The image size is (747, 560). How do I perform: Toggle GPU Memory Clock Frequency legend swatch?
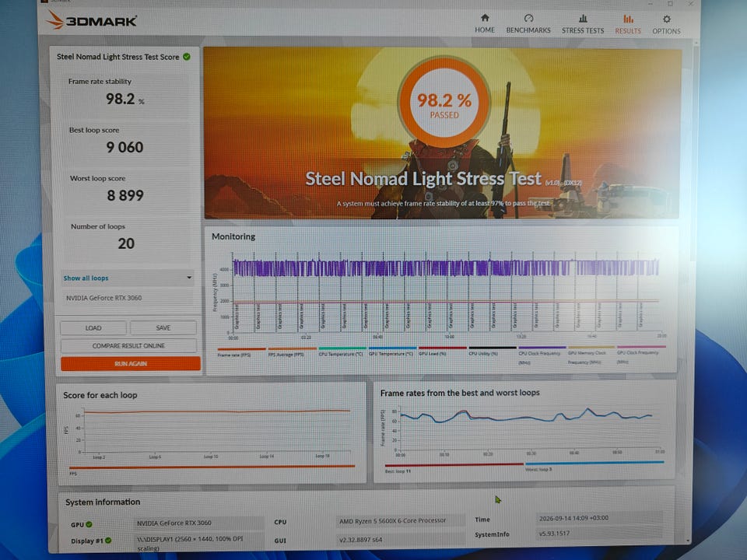(x=591, y=347)
